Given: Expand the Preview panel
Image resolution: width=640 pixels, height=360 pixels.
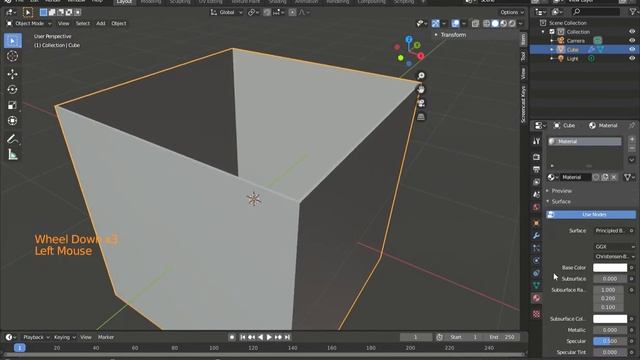Looking at the screenshot, I should point(561,191).
